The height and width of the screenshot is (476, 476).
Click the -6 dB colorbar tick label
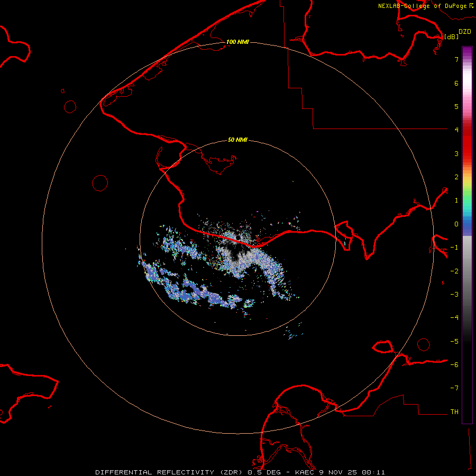(454, 365)
